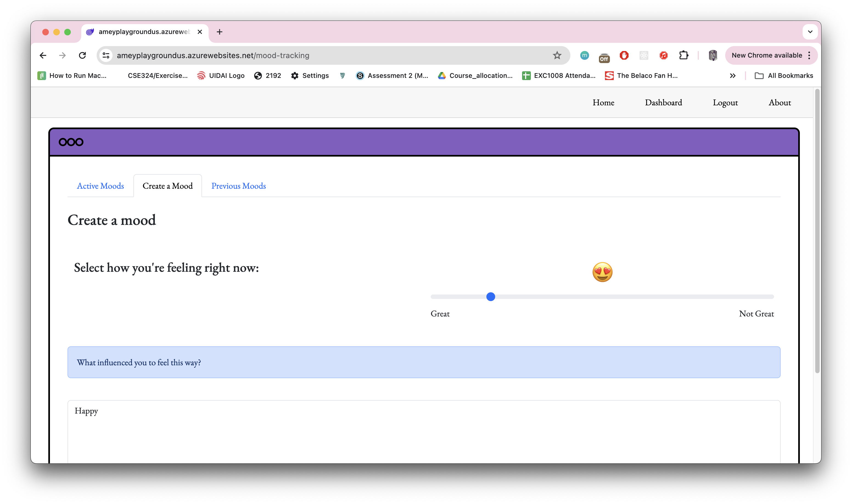This screenshot has height=504, width=852.
Task: Open the All Bookmarks folder
Action: pos(784,76)
